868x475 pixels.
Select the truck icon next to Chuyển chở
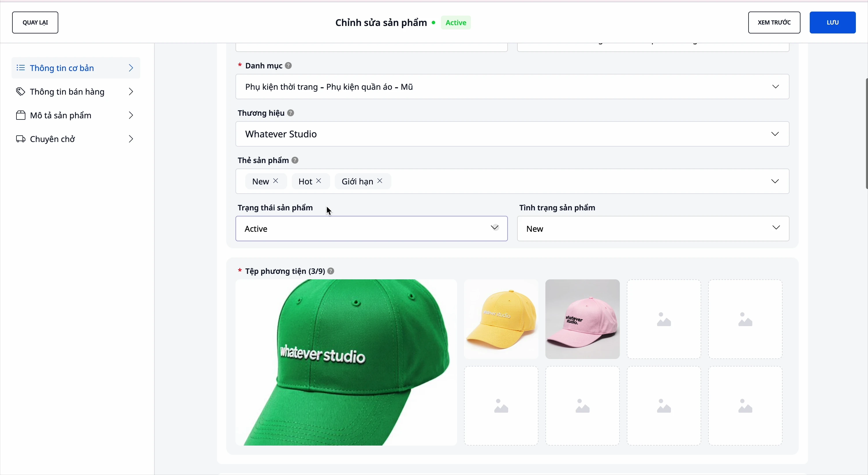coord(20,139)
